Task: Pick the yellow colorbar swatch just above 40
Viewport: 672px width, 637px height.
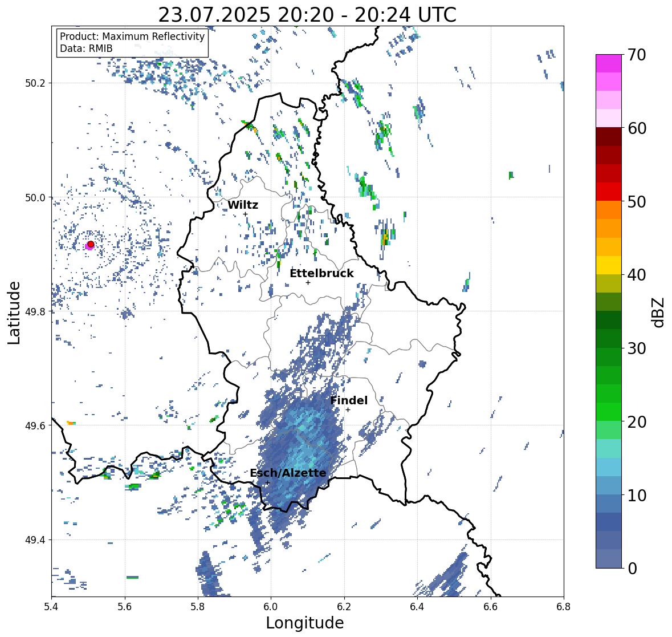Action: tap(609, 265)
